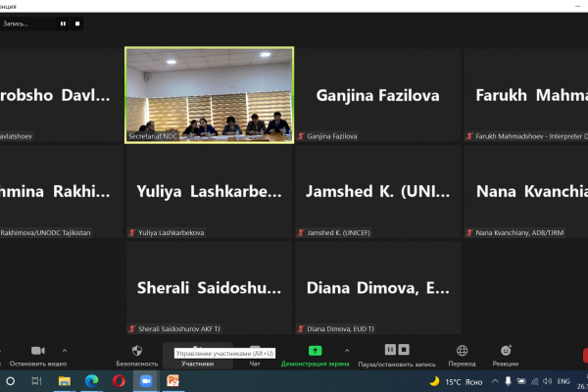Open the Opera browser from the taskbar
The width and height of the screenshot is (588, 392).
click(119, 381)
